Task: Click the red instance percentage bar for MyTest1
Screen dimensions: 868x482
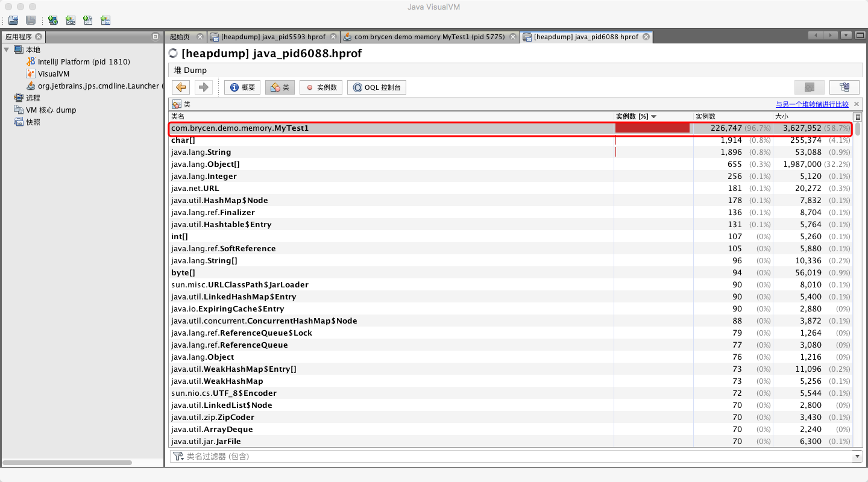Action: 652,128
